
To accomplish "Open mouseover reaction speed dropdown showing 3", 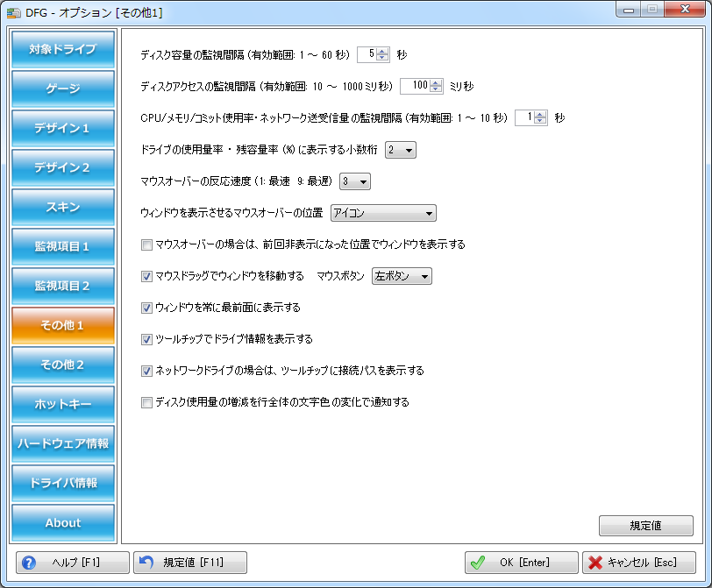I will point(355,181).
